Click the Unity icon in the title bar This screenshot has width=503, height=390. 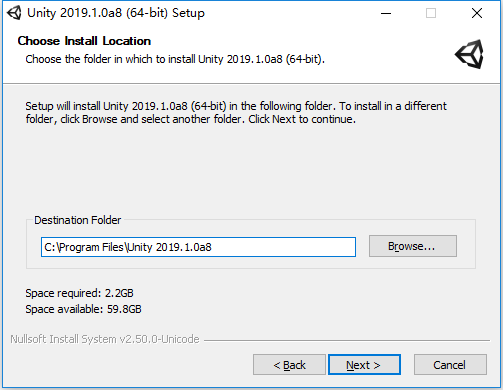click(x=14, y=13)
